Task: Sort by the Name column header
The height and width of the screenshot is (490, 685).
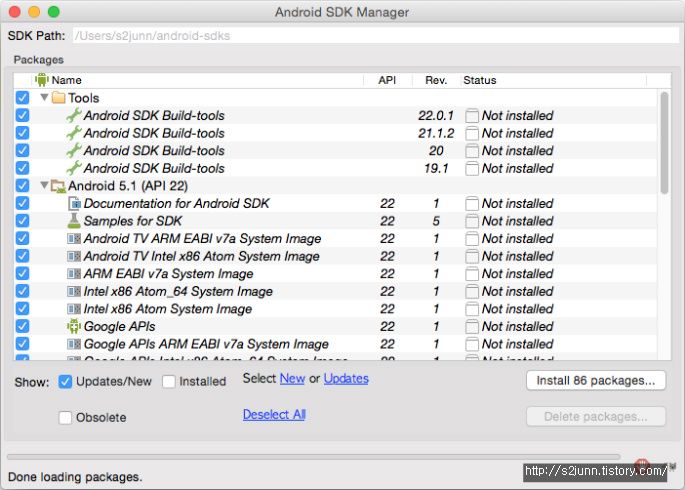Action: point(199,80)
